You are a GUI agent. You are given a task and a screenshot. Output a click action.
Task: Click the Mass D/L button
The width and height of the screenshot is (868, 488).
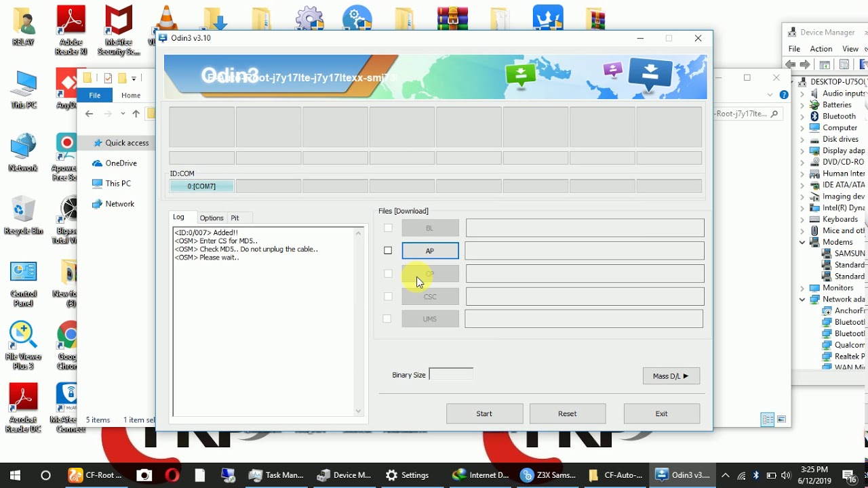pyautogui.click(x=671, y=376)
